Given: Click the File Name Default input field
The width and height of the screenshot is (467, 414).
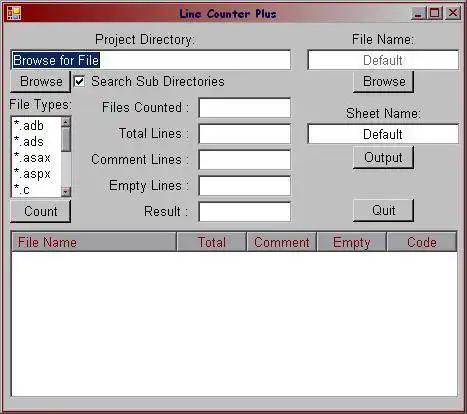Looking at the screenshot, I should [383, 60].
